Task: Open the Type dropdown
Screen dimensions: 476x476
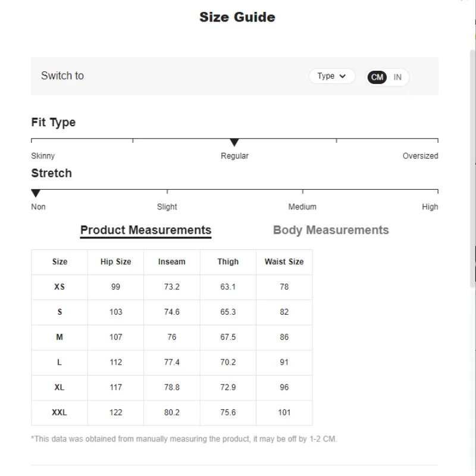Action: click(x=331, y=76)
